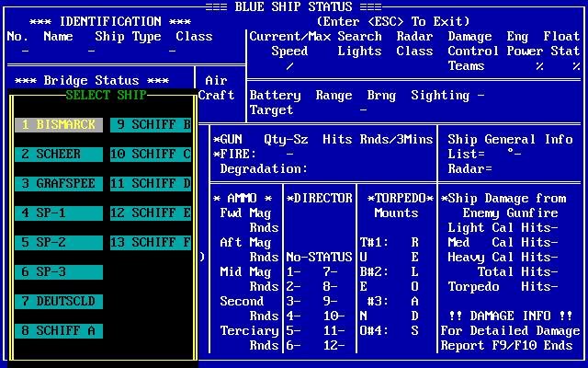Click the Torpedo Hits- line
588x368 pixels.
tap(503, 287)
